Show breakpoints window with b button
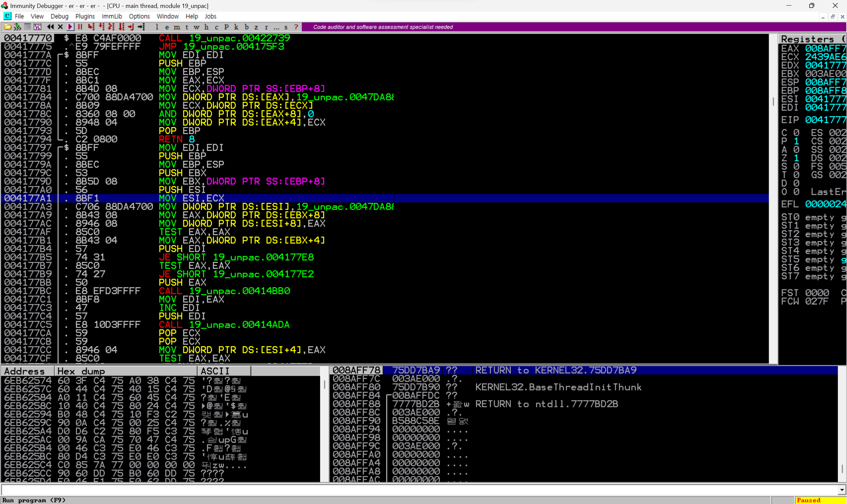Image resolution: width=847 pixels, height=504 pixels. pos(246,27)
